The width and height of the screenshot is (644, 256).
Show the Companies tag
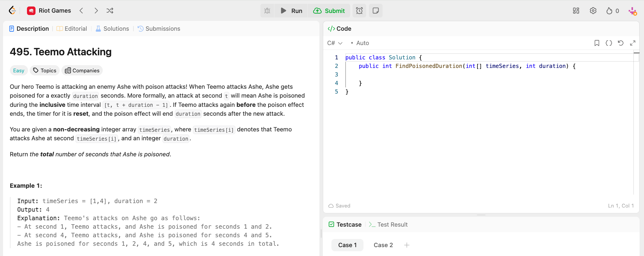pyautogui.click(x=82, y=70)
